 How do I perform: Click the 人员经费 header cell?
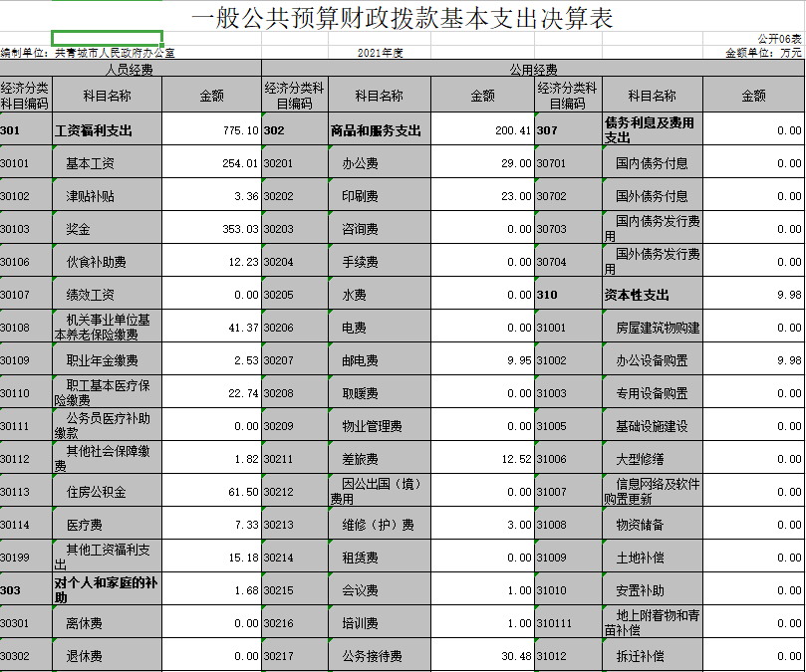(131, 70)
